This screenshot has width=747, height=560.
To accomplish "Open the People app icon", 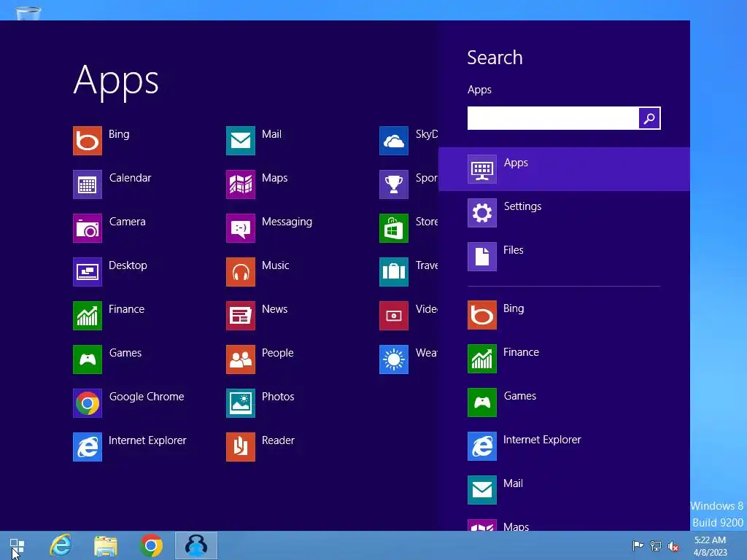I will (x=241, y=359).
